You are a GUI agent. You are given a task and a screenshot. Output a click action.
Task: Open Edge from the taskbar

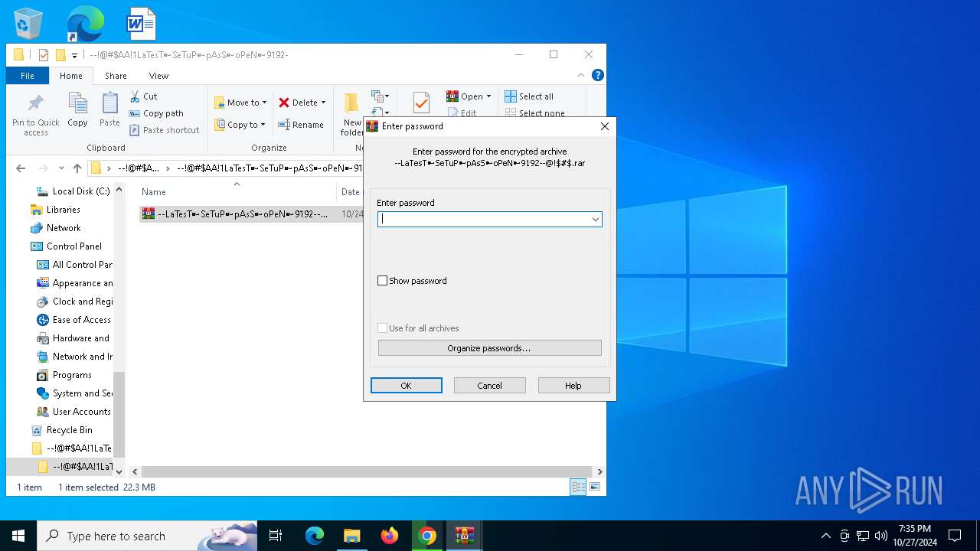(315, 536)
